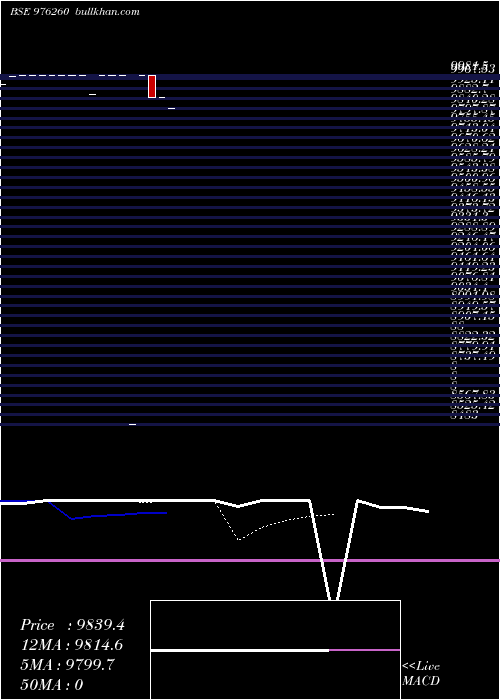Click the BSE 976260 bullkhan.com header text

[x=75, y=12]
